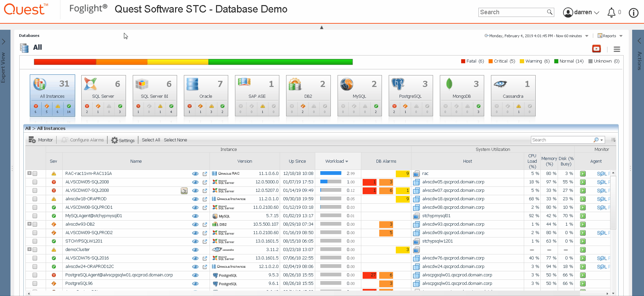Select the Oracle database tile
The height and width of the screenshot is (296, 644).
(x=206, y=95)
